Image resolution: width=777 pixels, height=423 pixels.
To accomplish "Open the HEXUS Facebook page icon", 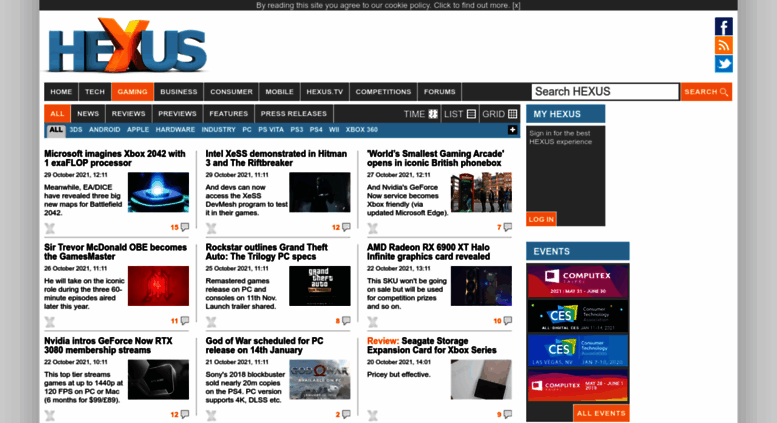I will (x=723, y=26).
